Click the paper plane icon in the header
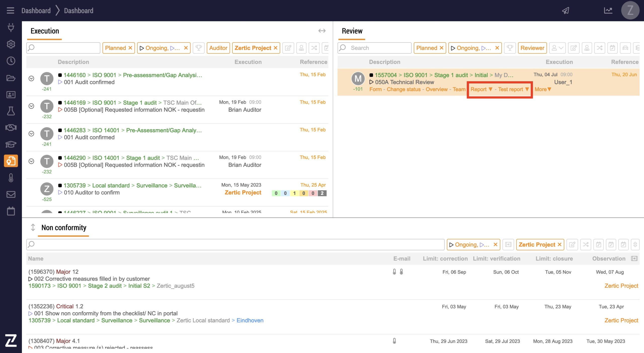This screenshot has width=644, height=353. [566, 11]
